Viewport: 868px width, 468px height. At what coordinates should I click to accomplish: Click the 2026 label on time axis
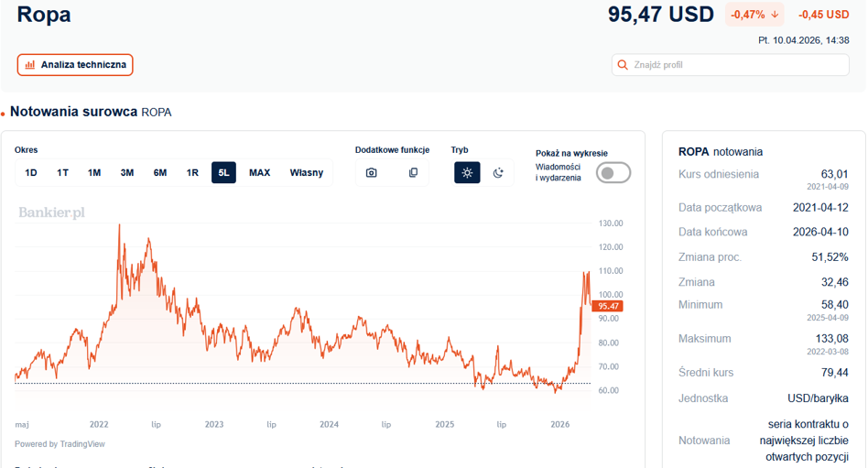559,425
